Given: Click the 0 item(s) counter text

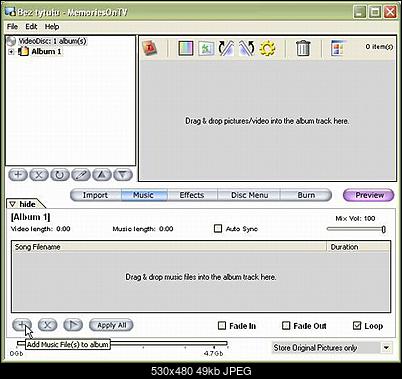Looking at the screenshot, I should (379, 47).
